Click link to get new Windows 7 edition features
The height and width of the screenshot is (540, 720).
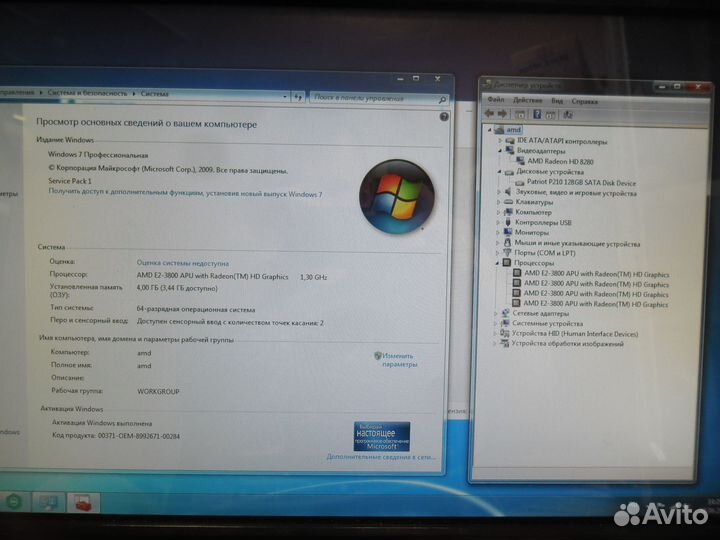click(x=186, y=192)
